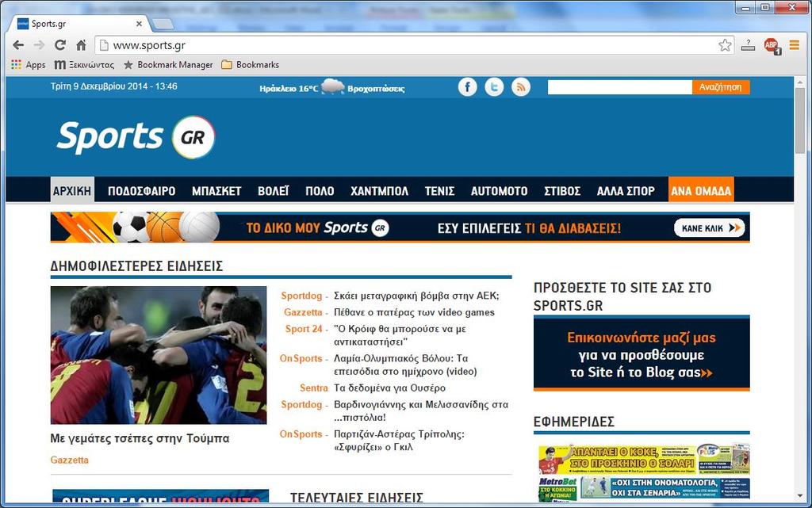
Task: Open the ΑΠΑΝΤΑΕΙ Ο ΚΟΚΕ newspaper thumbnail
Action: point(644,459)
